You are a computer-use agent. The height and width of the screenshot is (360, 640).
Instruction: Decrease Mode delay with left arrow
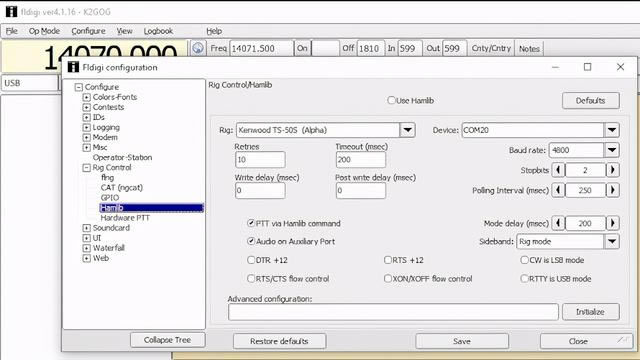tap(558, 223)
